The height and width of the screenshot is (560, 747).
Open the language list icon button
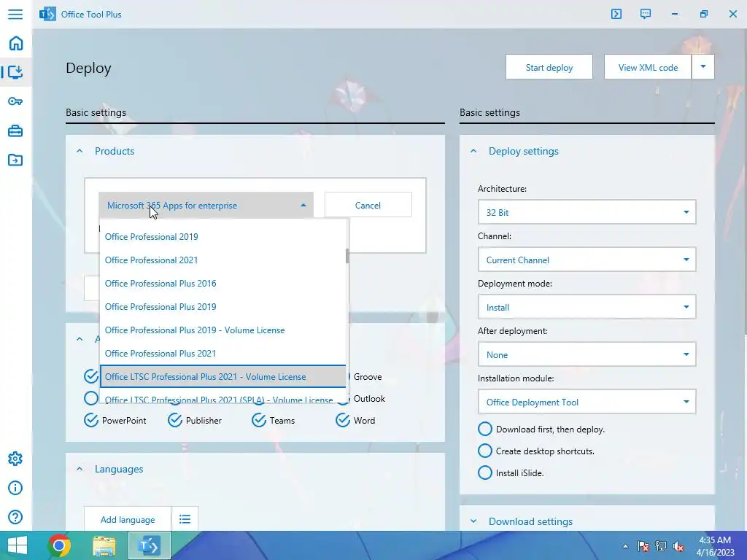click(185, 519)
